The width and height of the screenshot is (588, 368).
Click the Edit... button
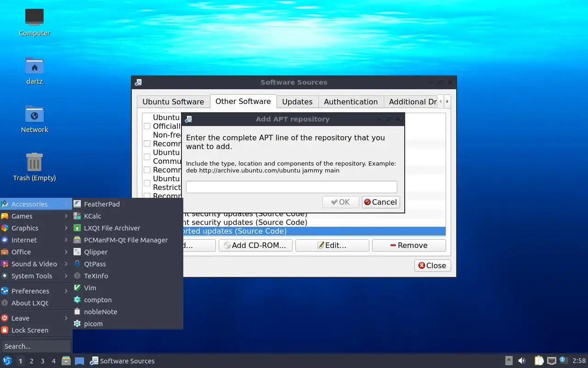332,245
